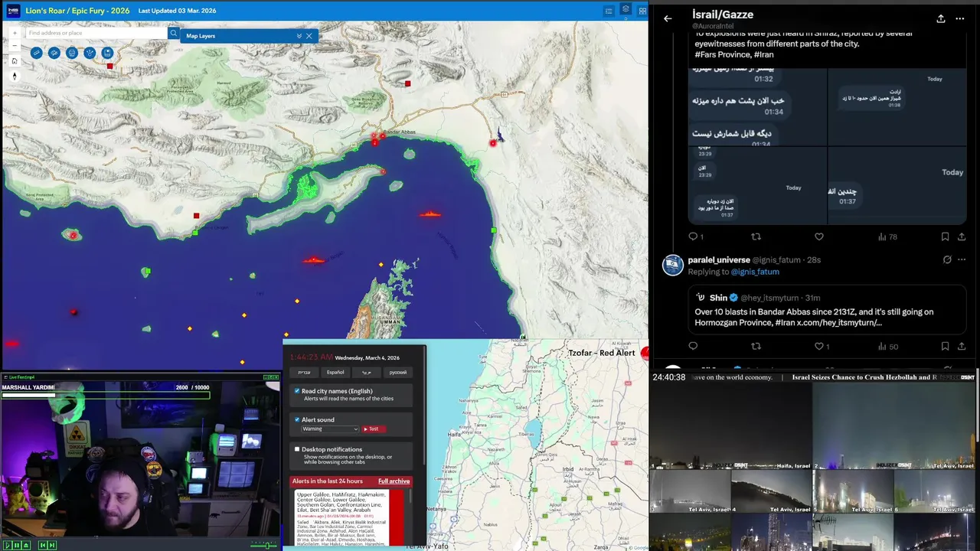Toggle Read city names (English) checkbox
This screenshot has height=551, width=980.
pyautogui.click(x=297, y=391)
